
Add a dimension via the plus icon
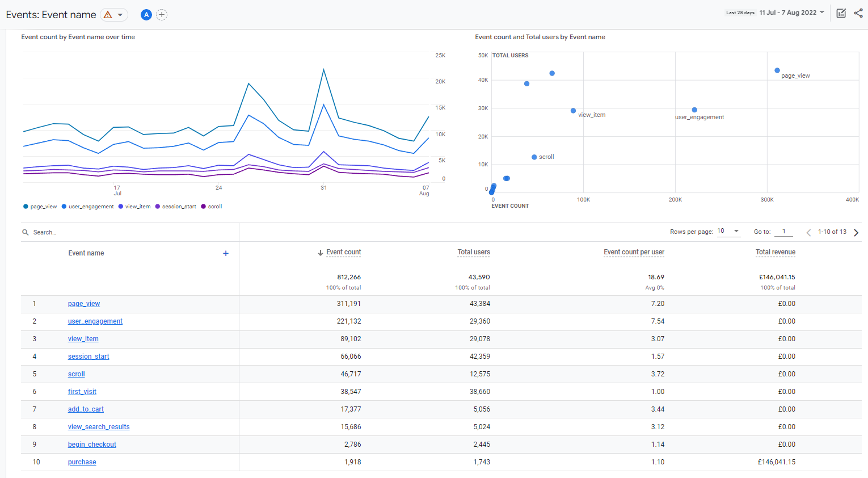coord(225,253)
